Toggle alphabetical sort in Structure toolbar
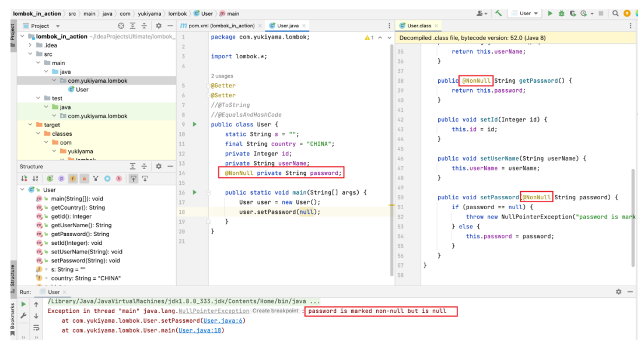The height and width of the screenshot is (352, 644). click(36, 178)
